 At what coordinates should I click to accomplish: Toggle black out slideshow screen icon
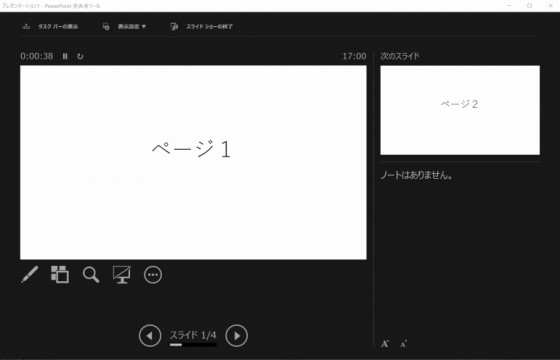122,275
